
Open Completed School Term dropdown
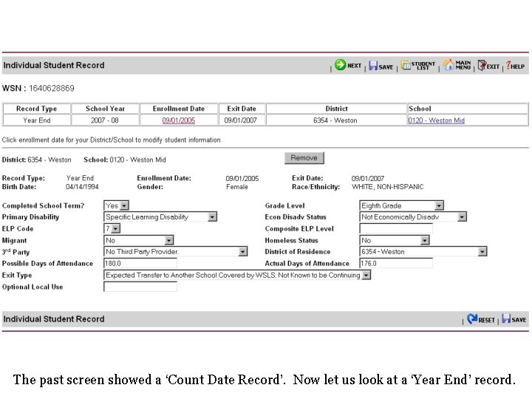coord(117,205)
